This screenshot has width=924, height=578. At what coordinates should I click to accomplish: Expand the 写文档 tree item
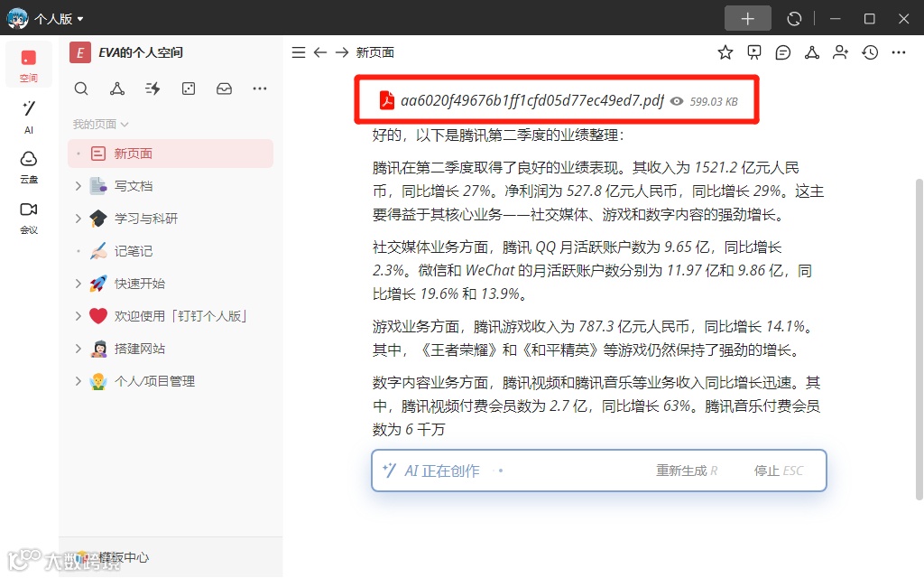coord(79,186)
